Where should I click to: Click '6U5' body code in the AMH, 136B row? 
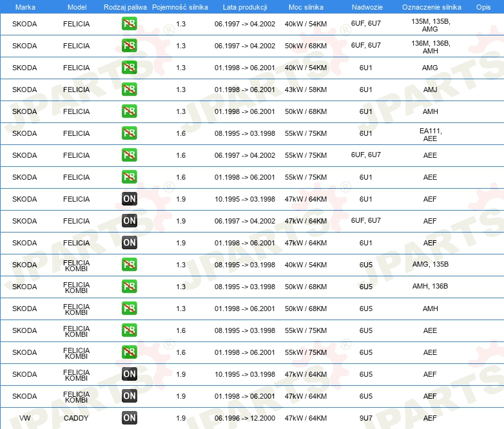coord(366,287)
